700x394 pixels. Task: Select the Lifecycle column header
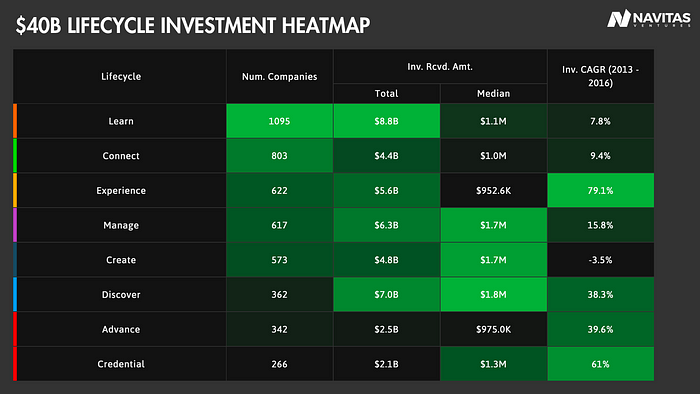tap(120, 76)
